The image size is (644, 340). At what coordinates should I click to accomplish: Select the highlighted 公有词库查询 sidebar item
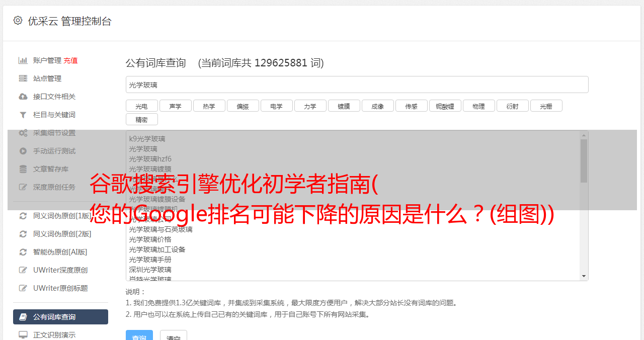[x=60, y=317]
